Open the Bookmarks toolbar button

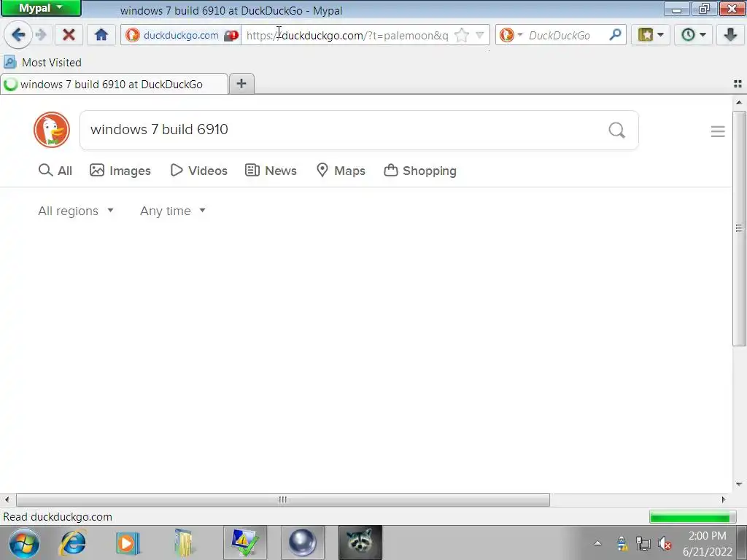[x=645, y=35]
